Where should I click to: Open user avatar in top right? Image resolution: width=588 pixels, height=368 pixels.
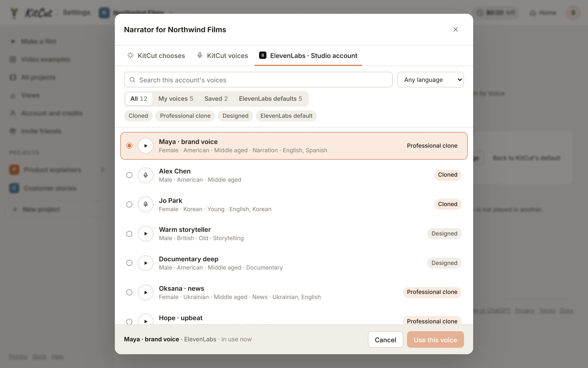573,13
